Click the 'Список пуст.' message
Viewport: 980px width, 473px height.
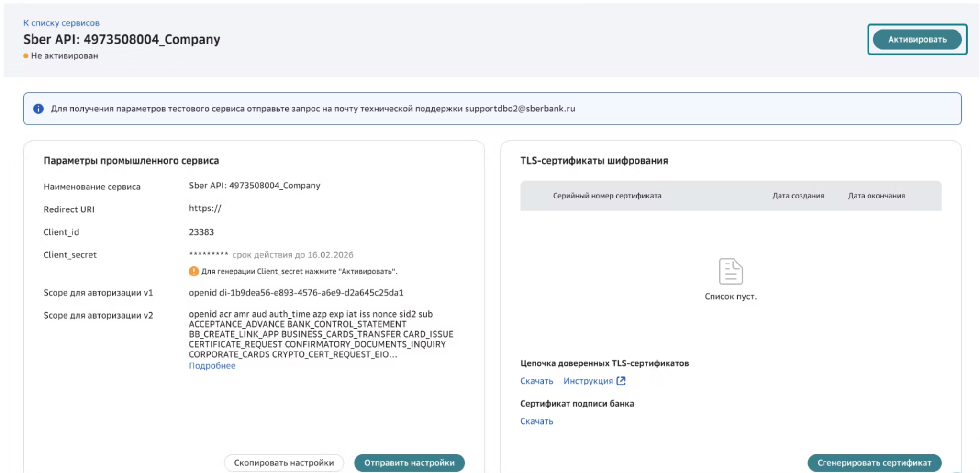pos(731,297)
